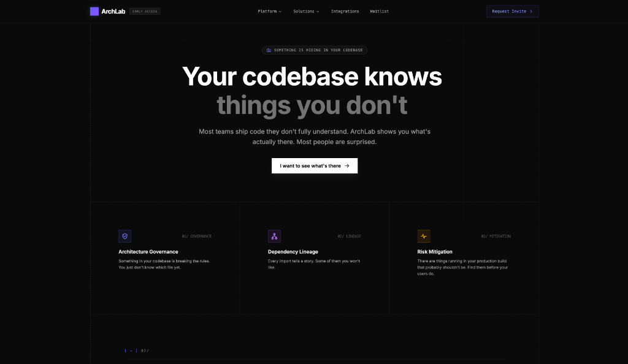Click the "things you don't" headline line
This screenshot has width=628, height=364.
coord(312,105)
